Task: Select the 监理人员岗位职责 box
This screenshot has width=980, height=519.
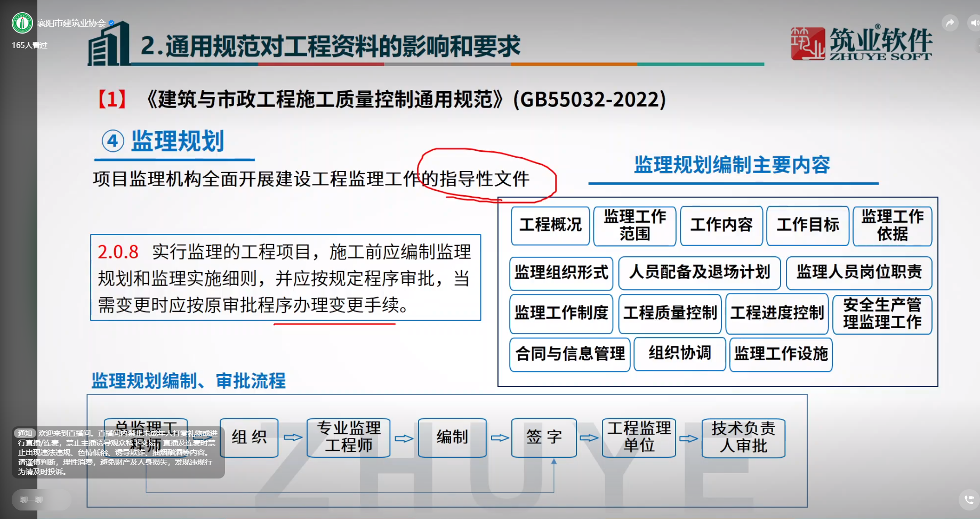Action: [x=859, y=272]
